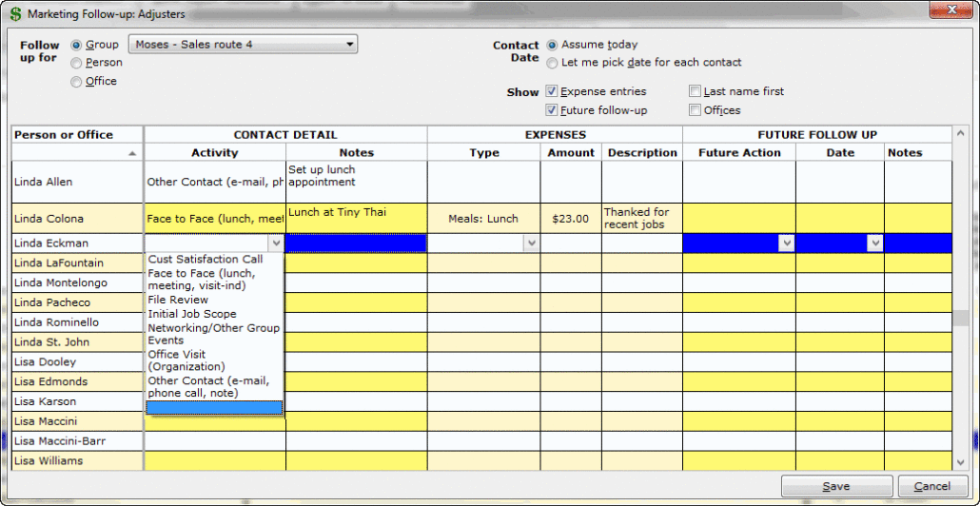Screen dimensions: 980x506
Task: Click the vertical scrollbar thumb
Action: tap(961, 317)
